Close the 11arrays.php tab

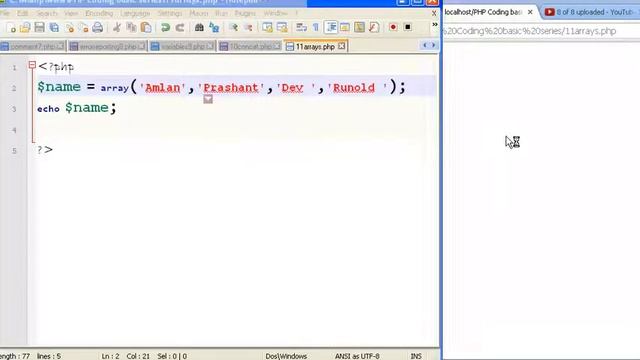coord(342,46)
